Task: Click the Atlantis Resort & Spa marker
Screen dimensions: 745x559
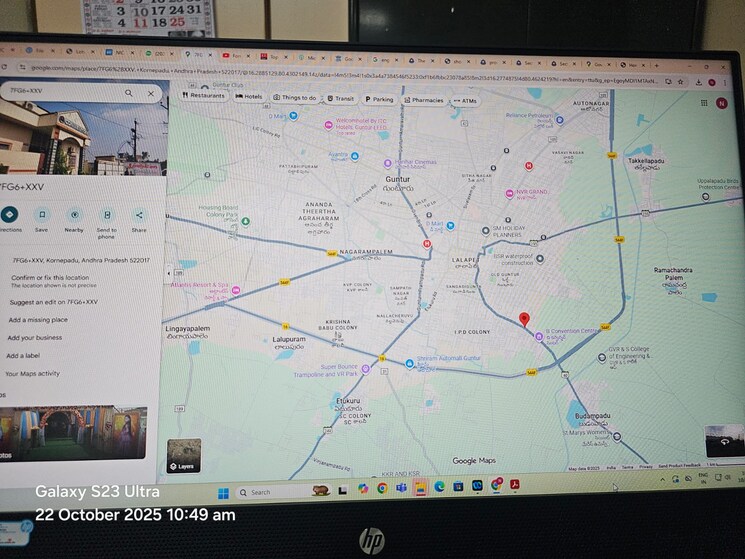Action: [x=236, y=290]
